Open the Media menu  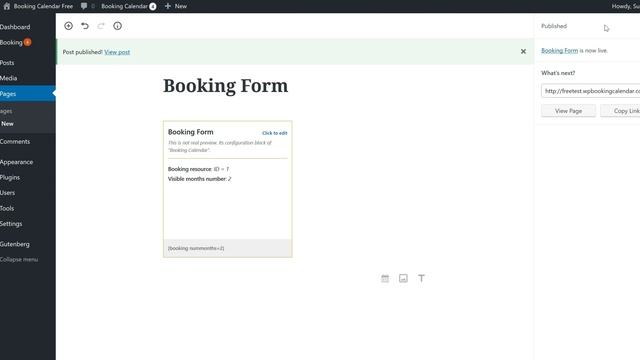(x=9, y=78)
